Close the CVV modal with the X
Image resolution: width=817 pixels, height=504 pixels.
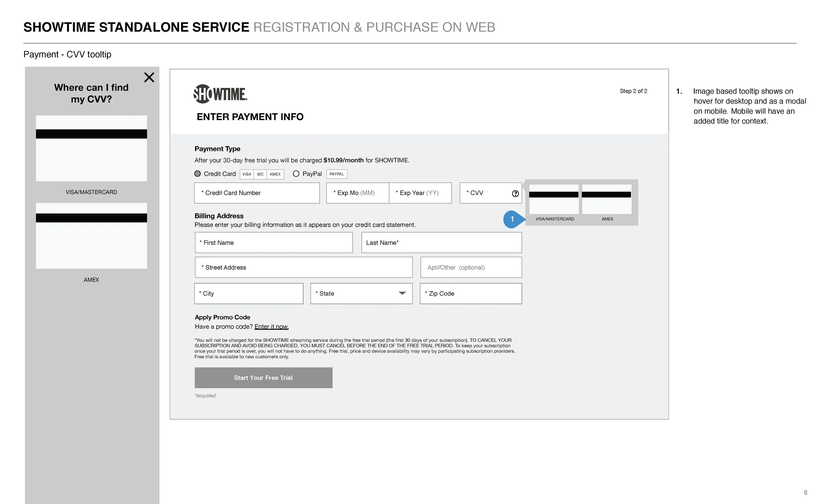pos(149,77)
